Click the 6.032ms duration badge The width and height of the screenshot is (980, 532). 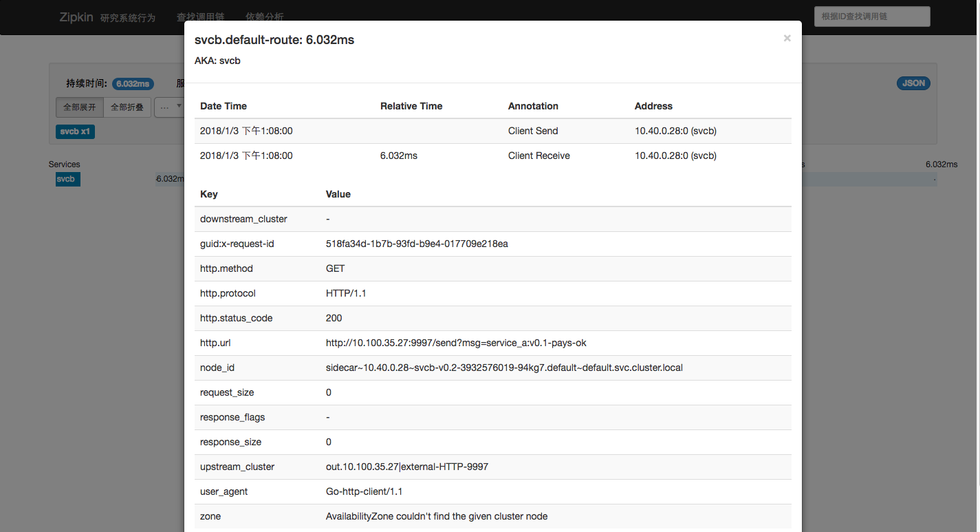coord(133,84)
